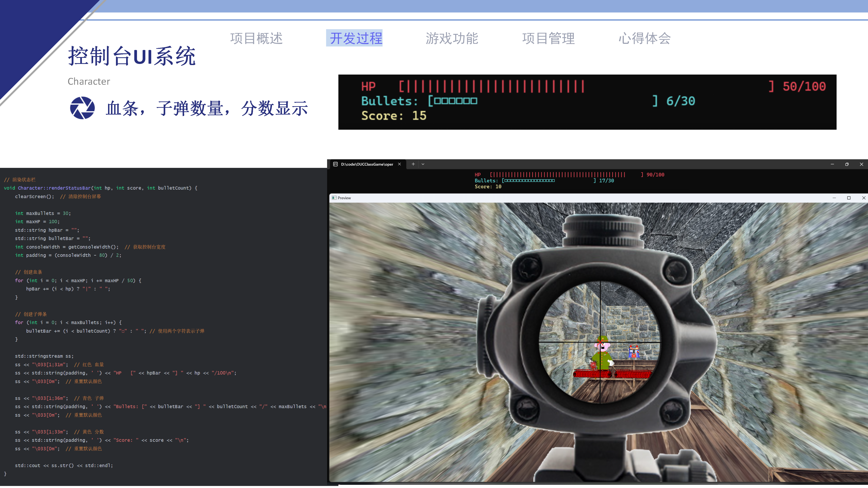868x488 pixels.
Task: Click the restore-down icon of the Preview window
Action: [x=849, y=198]
